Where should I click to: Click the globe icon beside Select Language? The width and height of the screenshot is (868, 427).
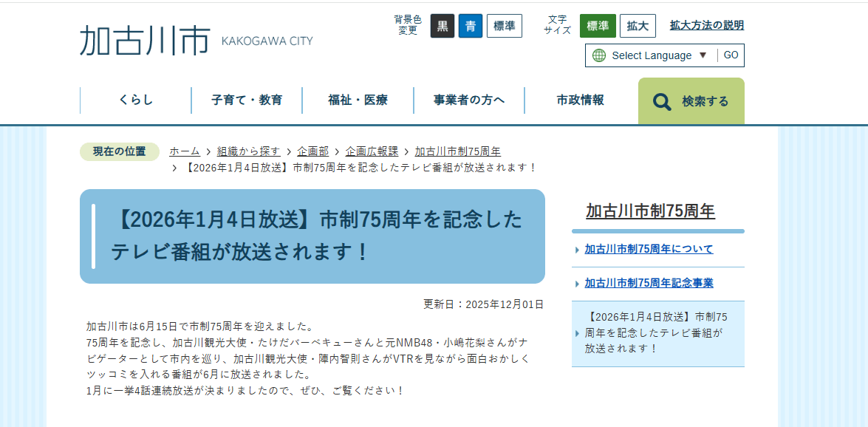click(x=599, y=55)
